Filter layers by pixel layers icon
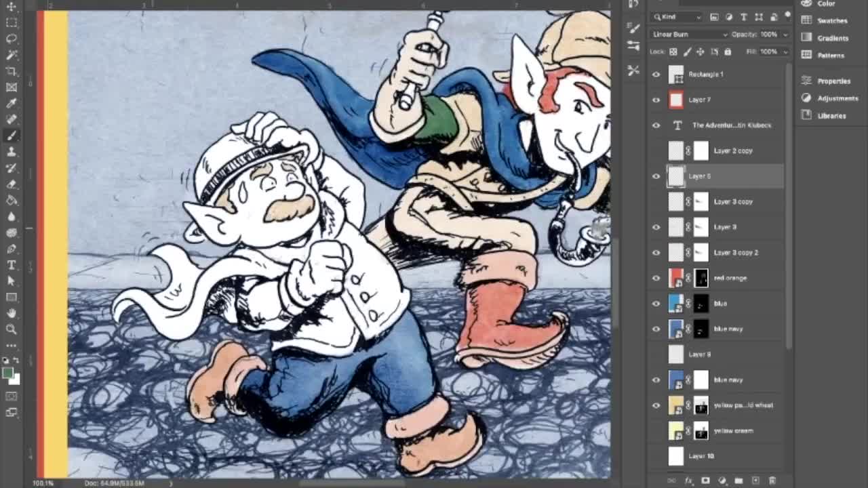Screen dimensions: 868x488 click(x=714, y=17)
